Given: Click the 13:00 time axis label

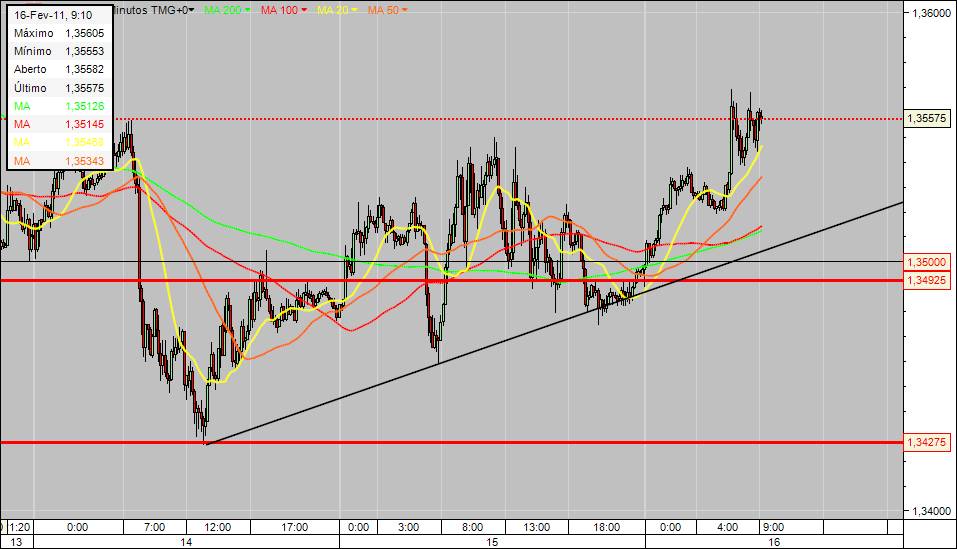Looking at the screenshot, I should pos(536,527).
